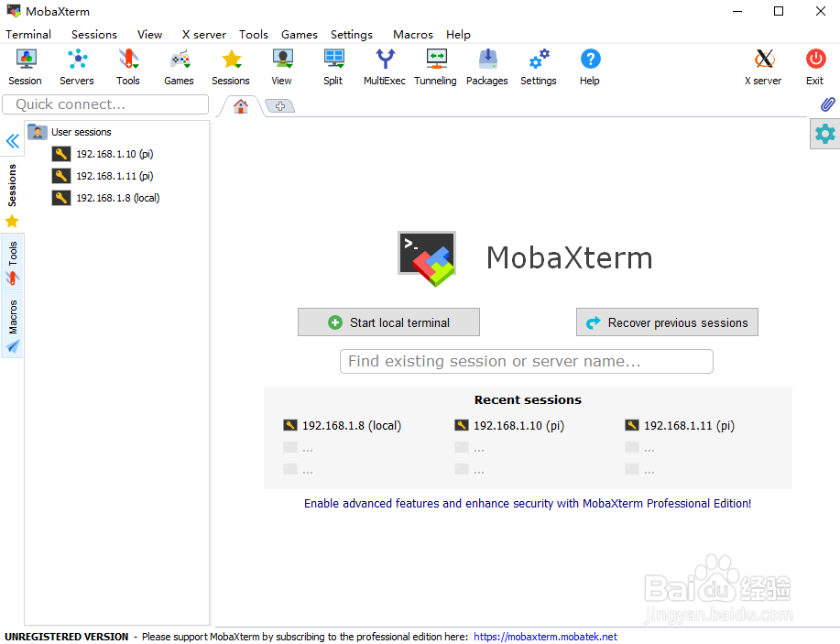Screen dimensions: 840x644
Task: Open the mobaxterm.mobatek.net link
Action: [545, 637]
